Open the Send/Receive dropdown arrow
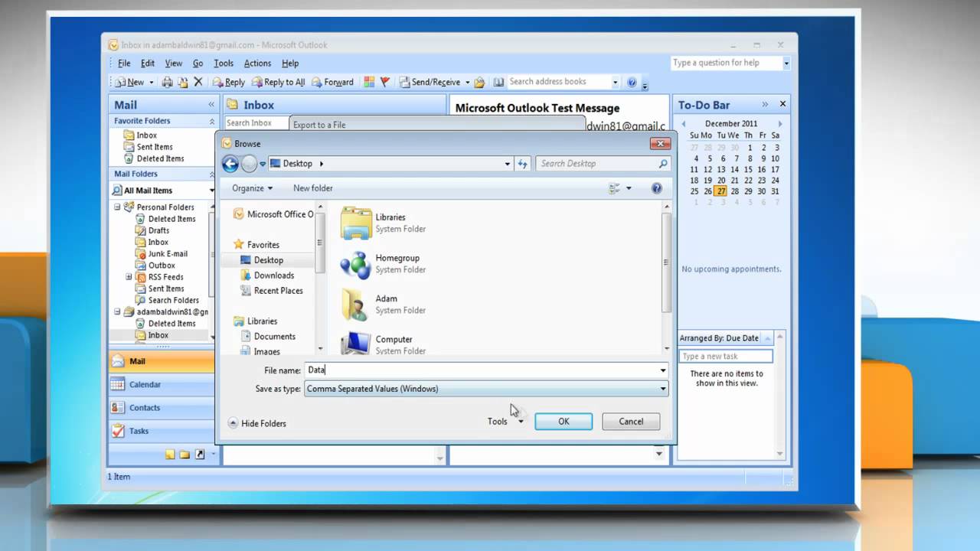This screenshot has width=980, height=551. point(467,82)
